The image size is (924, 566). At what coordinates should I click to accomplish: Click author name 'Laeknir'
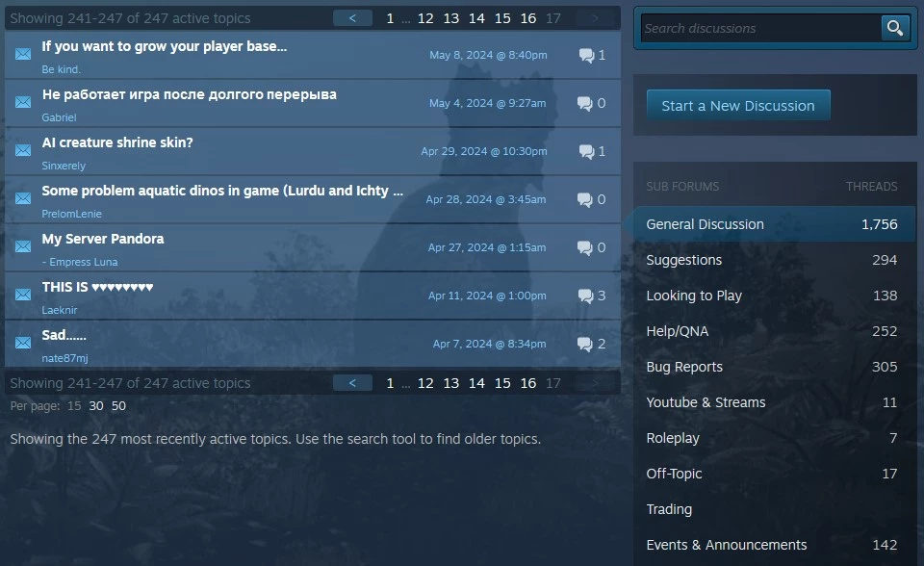[x=59, y=310]
